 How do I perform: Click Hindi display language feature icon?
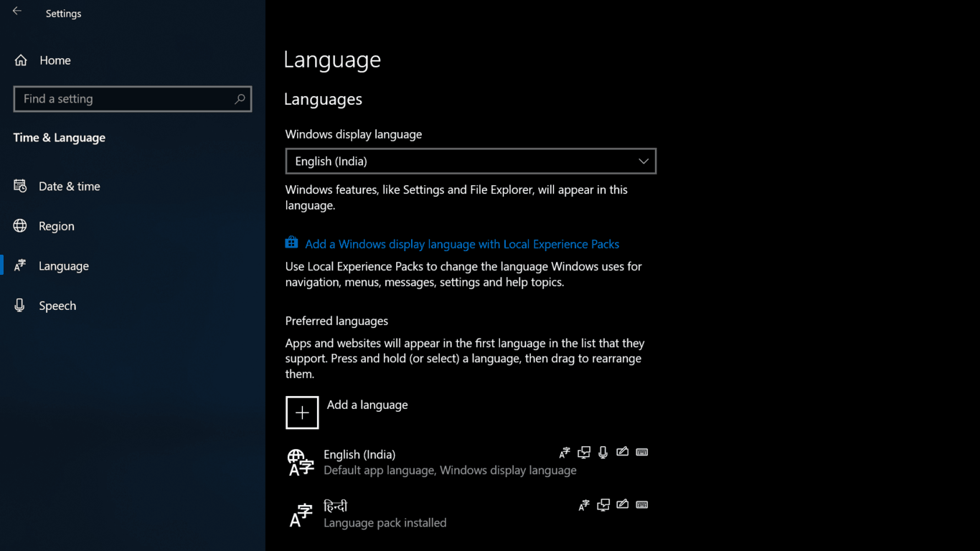584,505
